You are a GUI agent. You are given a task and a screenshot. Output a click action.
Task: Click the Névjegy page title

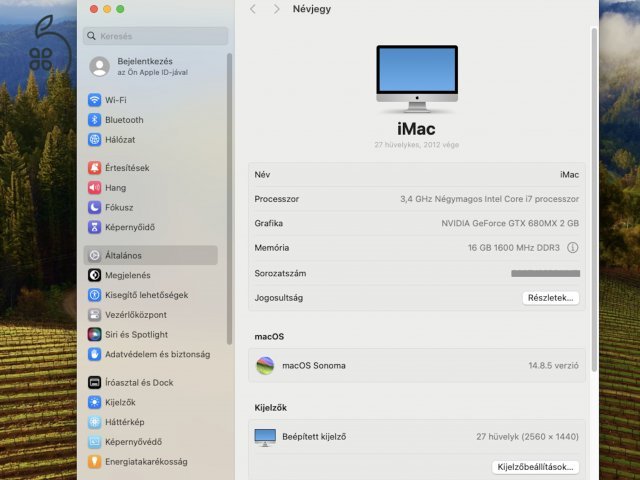coord(312,9)
